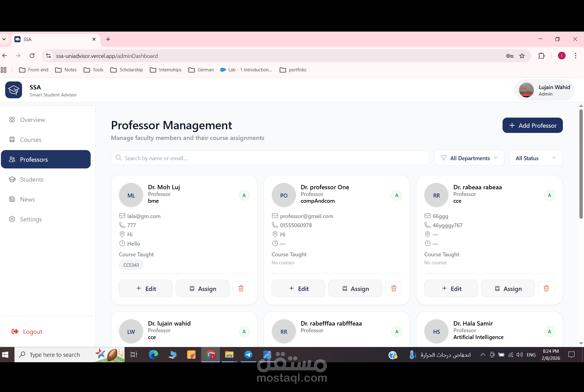Click the Add Professor button

point(533,125)
